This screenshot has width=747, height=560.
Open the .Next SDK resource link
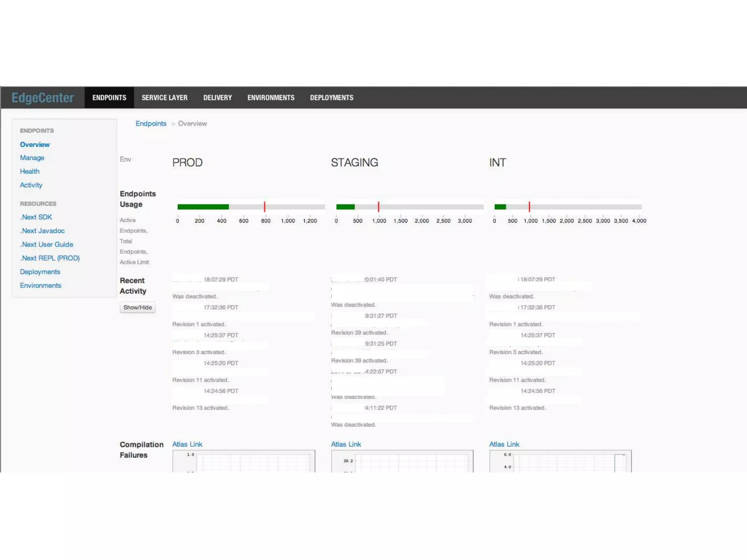click(x=36, y=217)
